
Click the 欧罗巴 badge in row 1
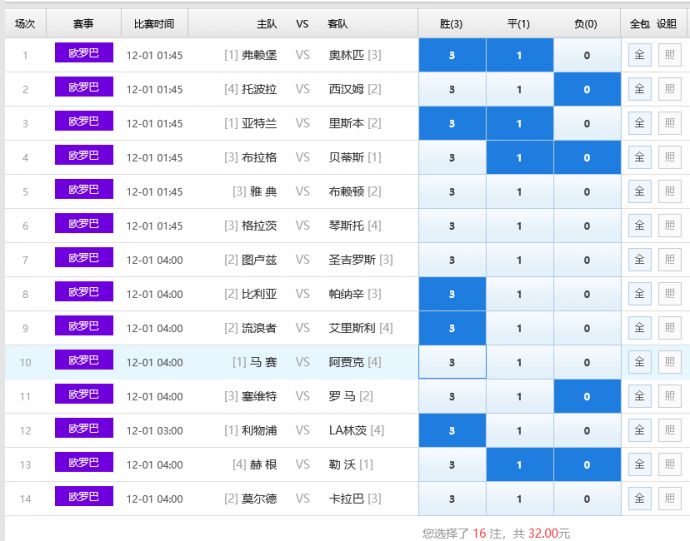click(84, 54)
